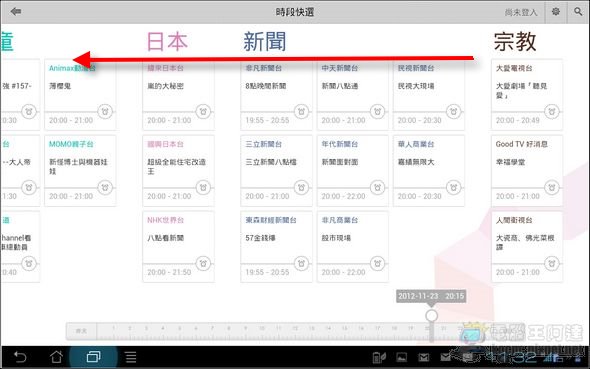Select the timeline's round slider handle
The width and height of the screenshot is (590, 369).
pyautogui.click(x=432, y=315)
